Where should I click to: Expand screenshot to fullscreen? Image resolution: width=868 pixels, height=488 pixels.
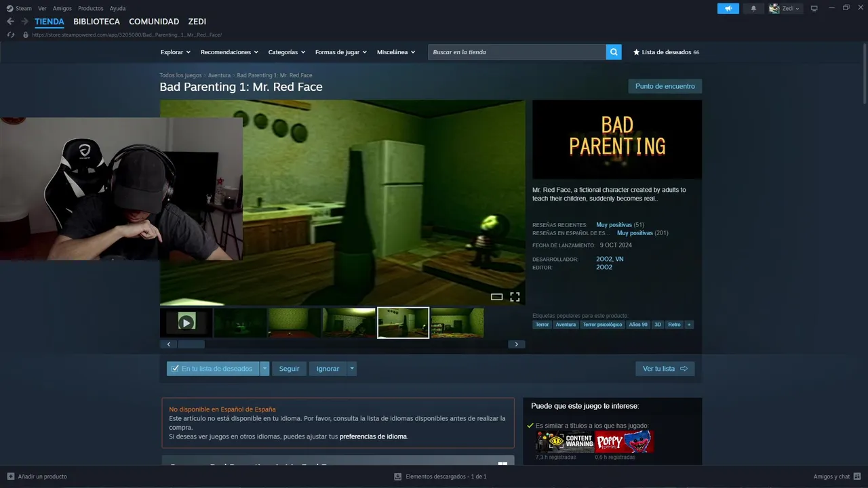point(515,297)
